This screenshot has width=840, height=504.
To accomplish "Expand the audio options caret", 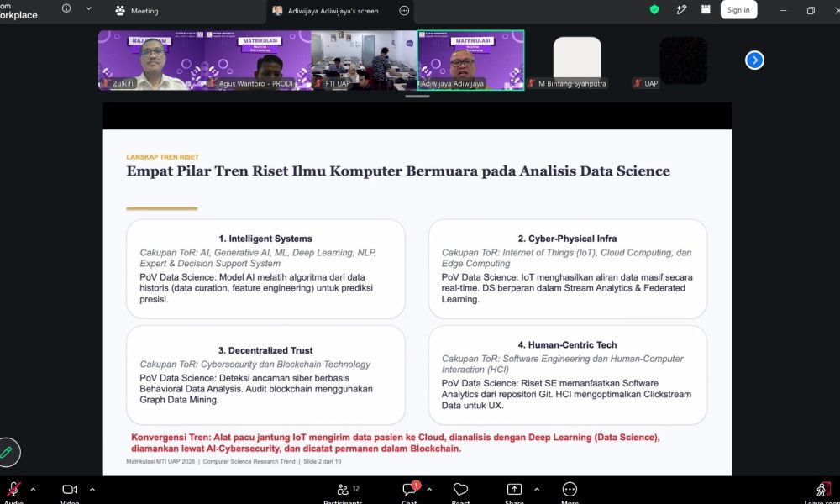I will pyautogui.click(x=34, y=489).
